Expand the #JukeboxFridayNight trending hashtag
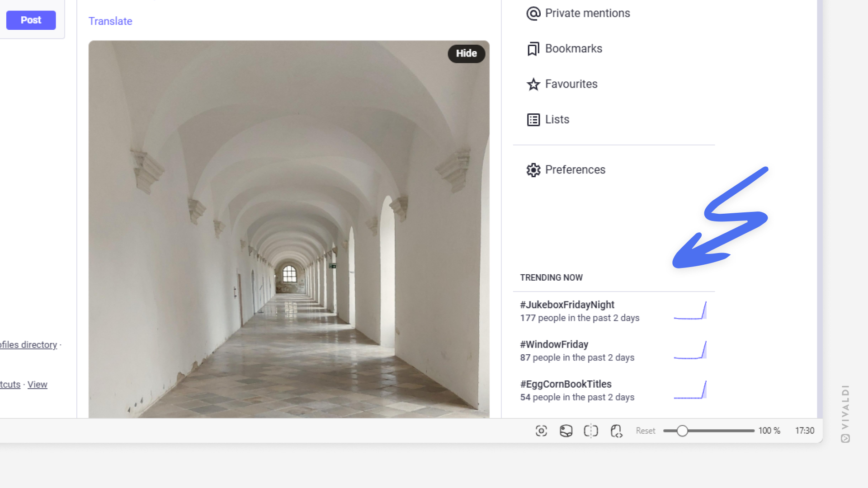This screenshot has width=868, height=488. pos(567,305)
